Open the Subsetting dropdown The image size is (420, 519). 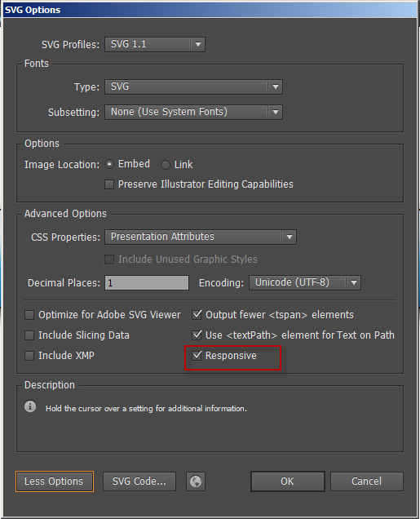tap(193, 112)
